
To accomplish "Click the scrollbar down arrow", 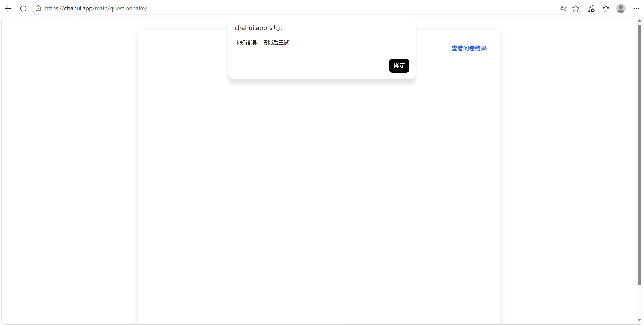I will pyautogui.click(x=639, y=320).
